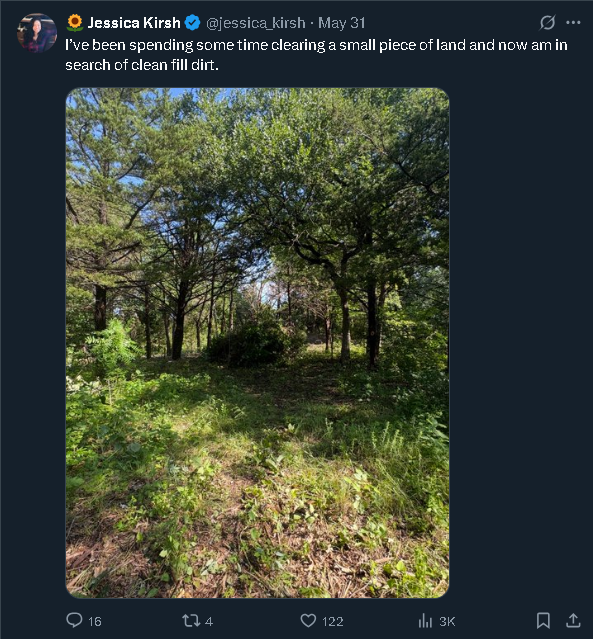Open the share post icon

click(x=573, y=620)
